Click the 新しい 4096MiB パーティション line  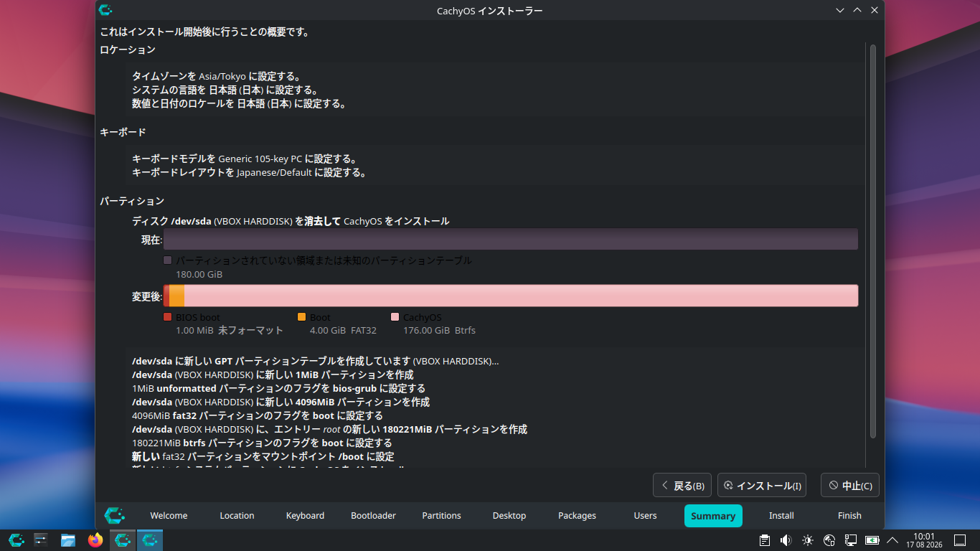281,402
